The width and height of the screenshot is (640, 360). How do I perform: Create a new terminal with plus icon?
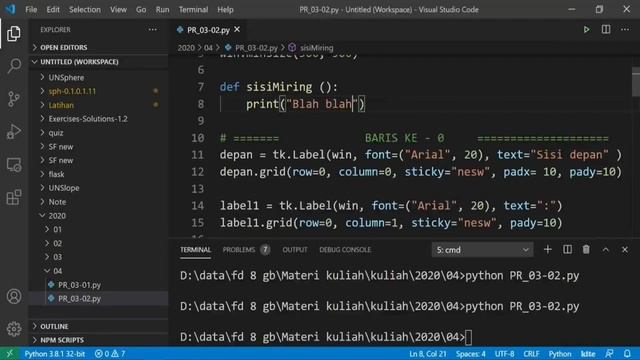548,249
